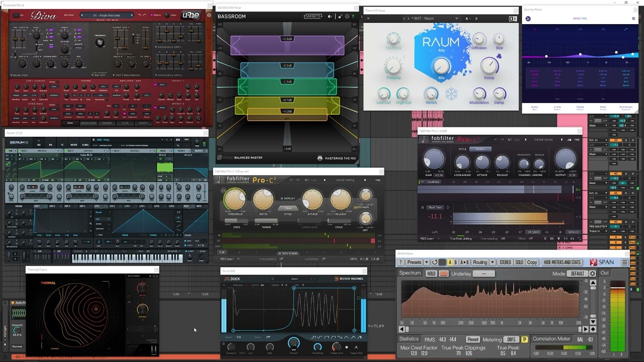Screen dimensions: 644x362
Task: Select SPAN state B
Action: [456, 262]
